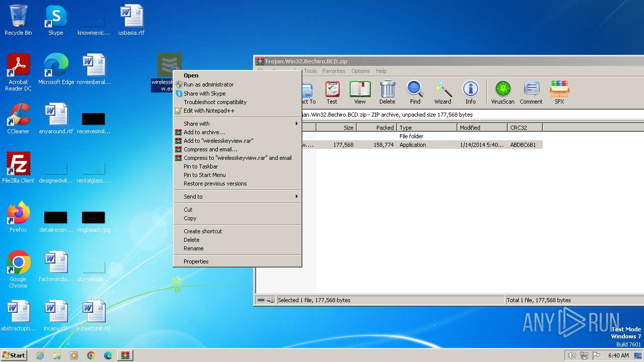The image size is (644, 362).
Task: Select the Firefox desktop shortcut
Action: (18, 217)
